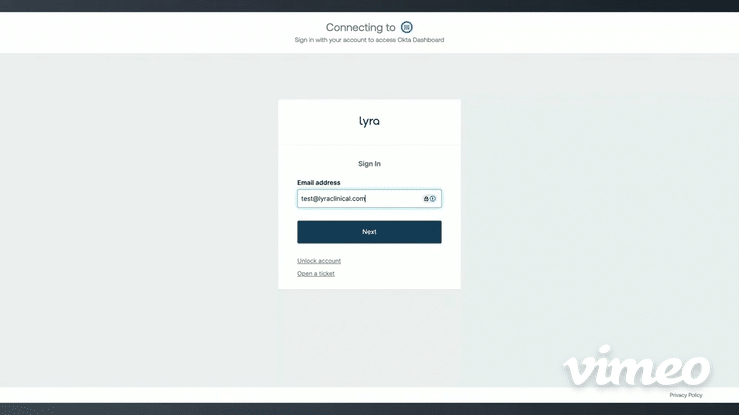Click the lyra logo
Screen dimensions: 739x415
click(x=369, y=122)
